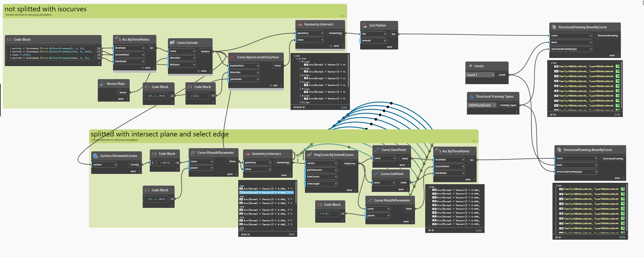This screenshot has height=257, width=644.
Task: Collapse the 'splitted with intersect plane' group
Action: click(x=474, y=141)
